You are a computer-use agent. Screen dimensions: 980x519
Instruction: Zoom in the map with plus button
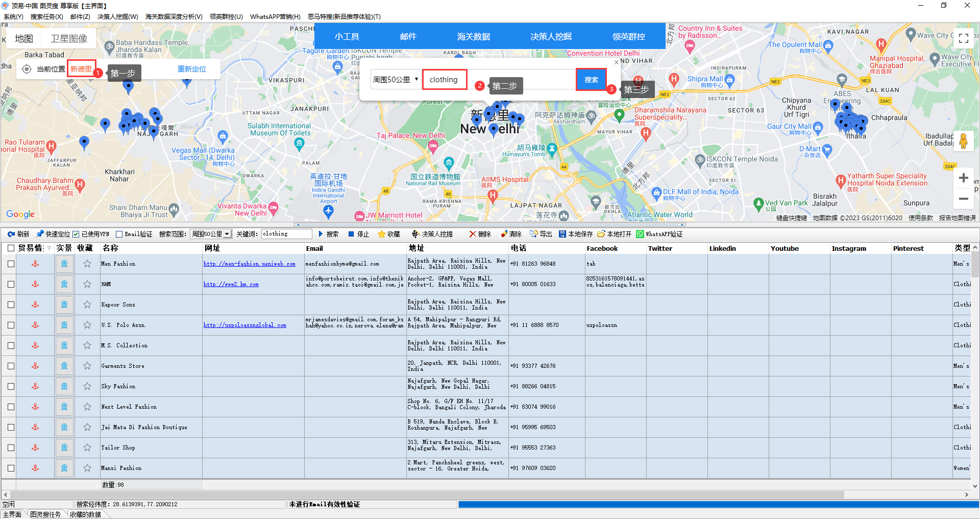click(964, 178)
